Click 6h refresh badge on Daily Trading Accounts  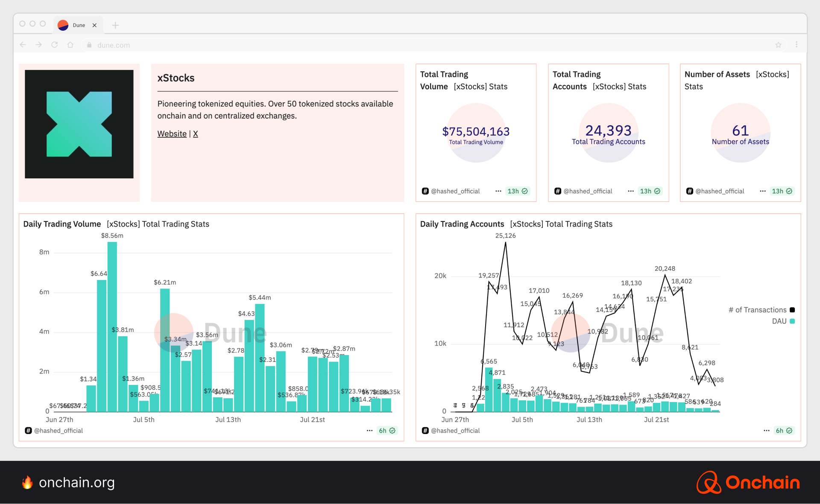coord(784,431)
